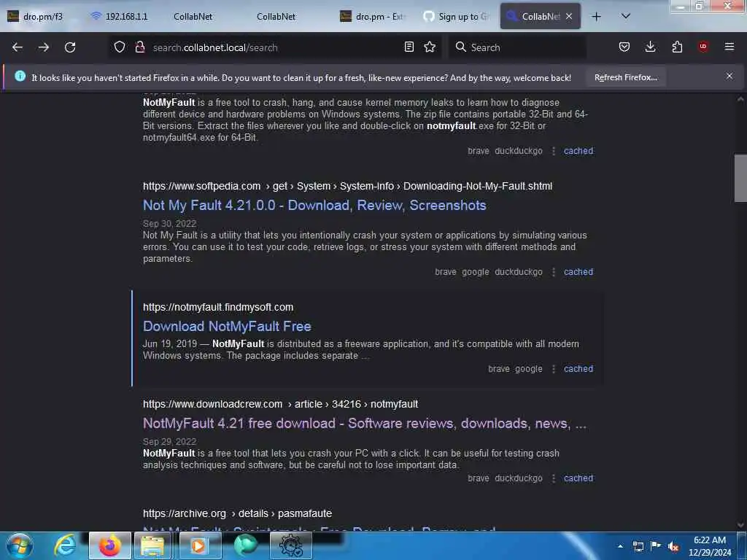Expand options dots for first result
747x560 pixels.
pyautogui.click(x=554, y=151)
